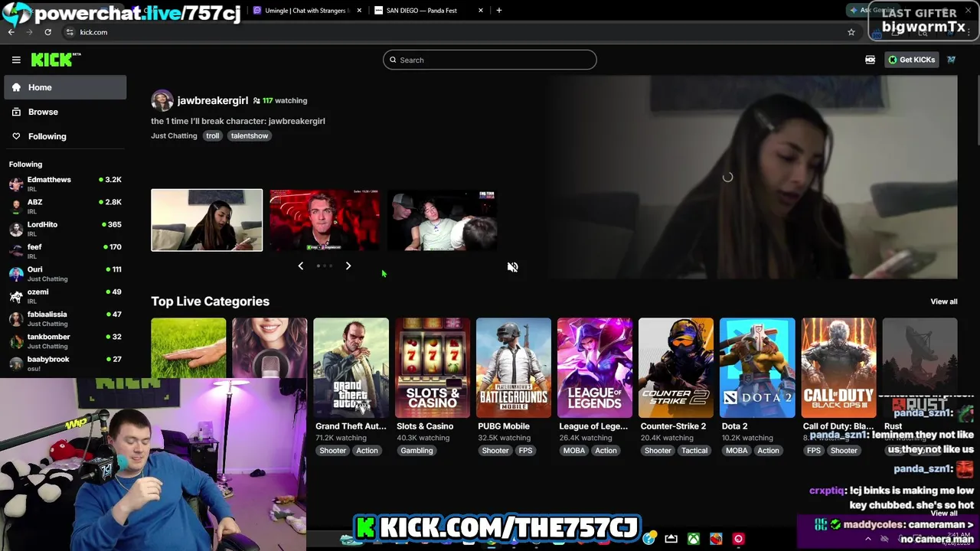
Task: Open the grass-touching category thumbnail
Action: pyautogui.click(x=188, y=348)
